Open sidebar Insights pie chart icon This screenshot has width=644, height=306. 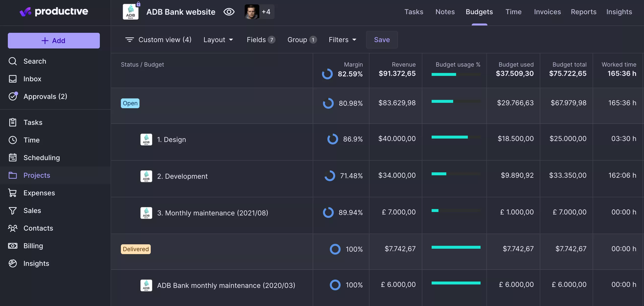click(12, 263)
